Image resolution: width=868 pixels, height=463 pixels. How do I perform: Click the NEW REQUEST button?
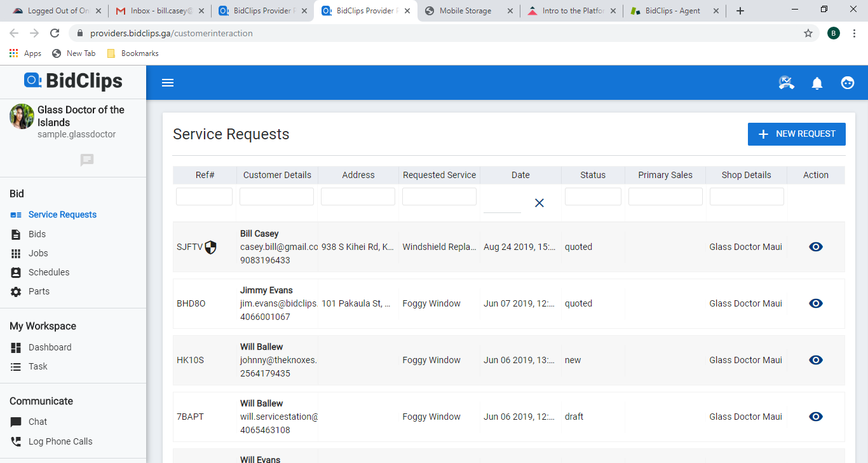tap(797, 134)
